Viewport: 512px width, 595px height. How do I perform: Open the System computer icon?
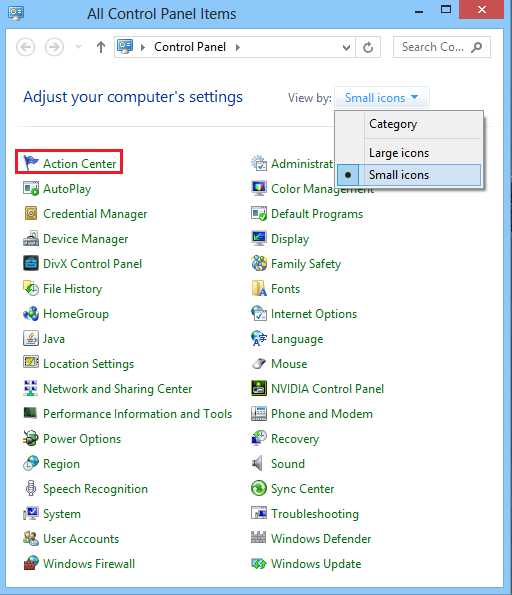pyautogui.click(x=30, y=513)
